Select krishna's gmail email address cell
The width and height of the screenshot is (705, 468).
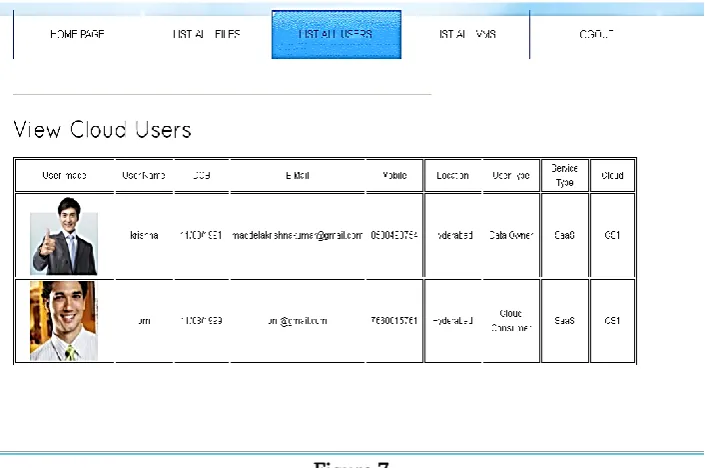[x=297, y=235]
